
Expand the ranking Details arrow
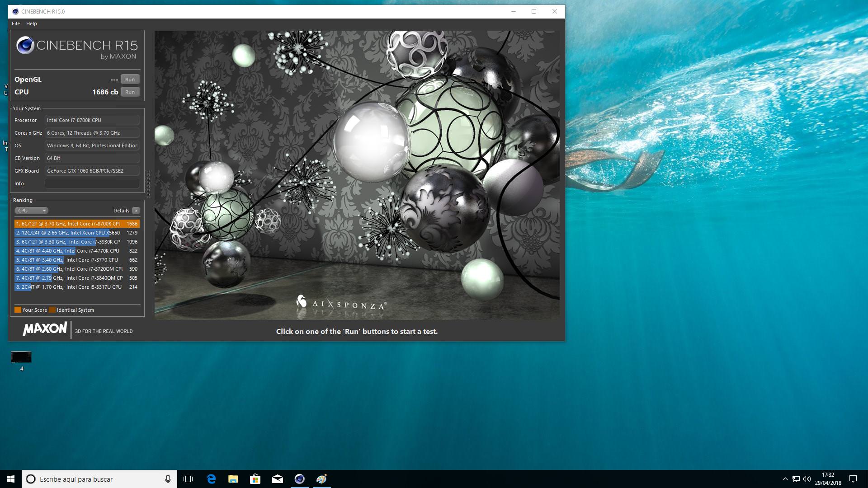point(136,211)
